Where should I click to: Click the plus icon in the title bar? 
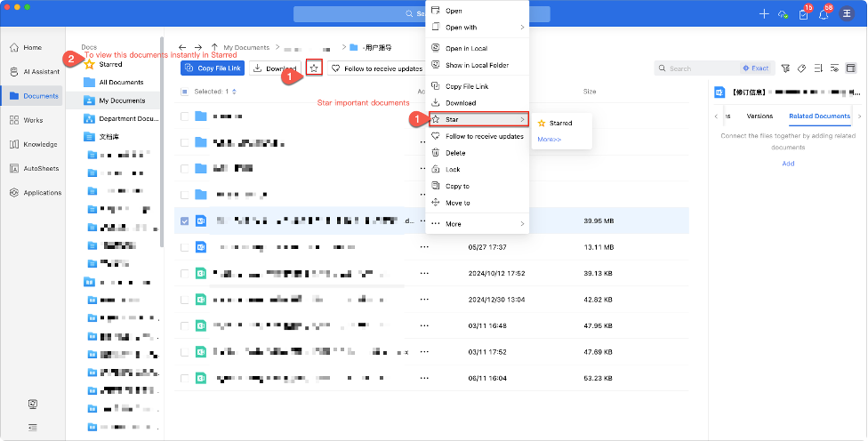(763, 13)
